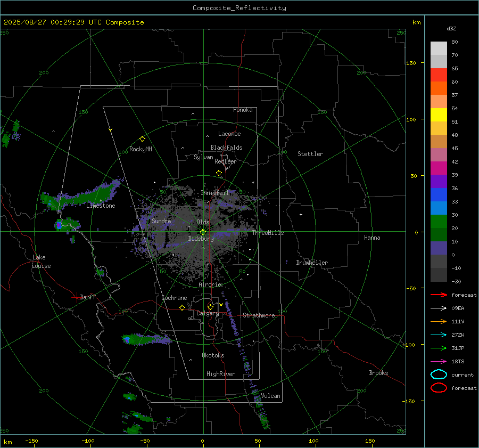This screenshot has height=448, width=479.
Task: Click the magenta 18TS arrow legend icon
Action: click(x=439, y=362)
